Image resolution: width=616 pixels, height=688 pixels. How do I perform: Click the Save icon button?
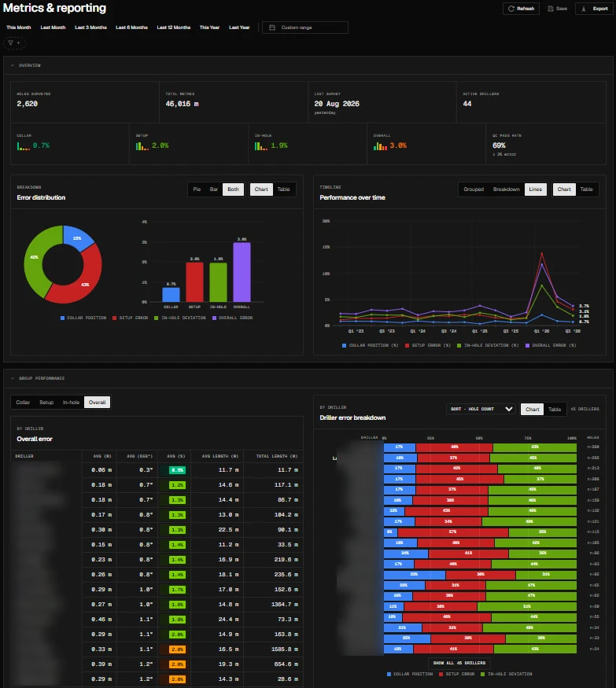coord(557,9)
